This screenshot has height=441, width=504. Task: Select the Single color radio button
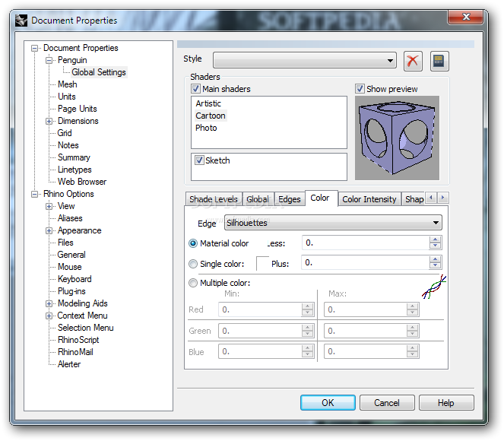[x=193, y=264]
